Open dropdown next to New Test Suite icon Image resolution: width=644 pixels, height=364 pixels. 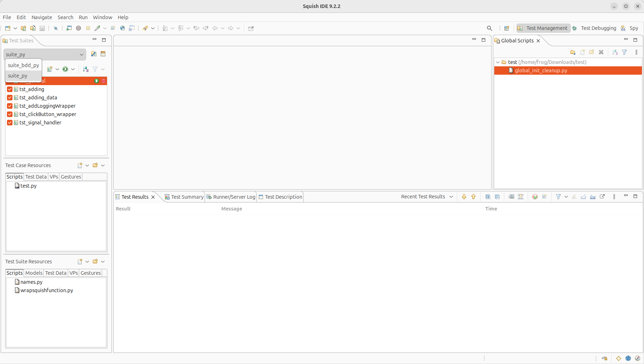(15, 28)
